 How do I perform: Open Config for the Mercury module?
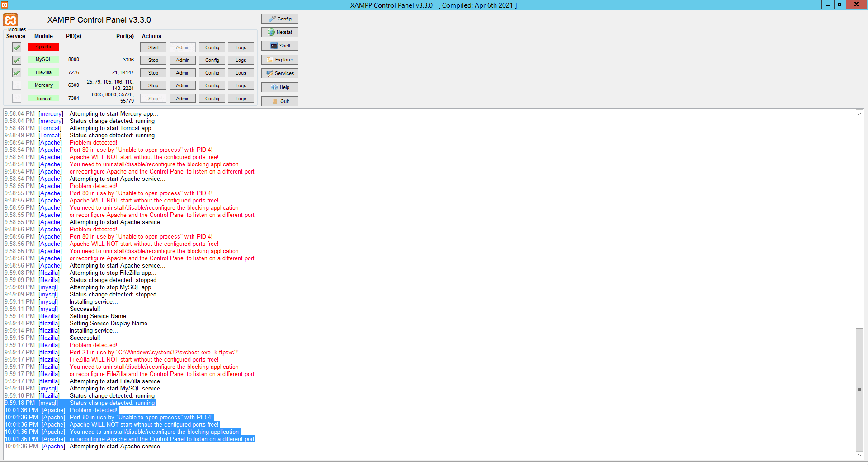coord(212,85)
